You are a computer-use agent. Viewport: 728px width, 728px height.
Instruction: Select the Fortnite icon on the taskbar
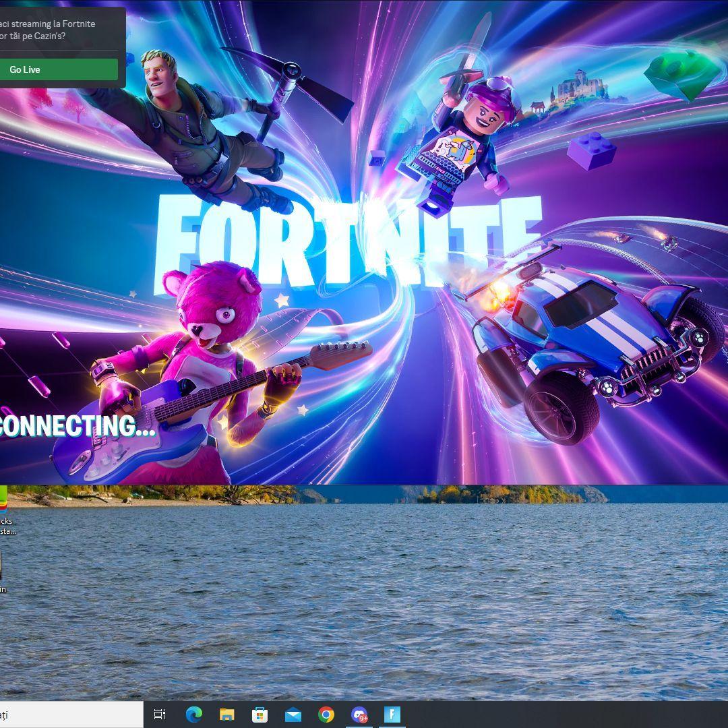(392, 714)
